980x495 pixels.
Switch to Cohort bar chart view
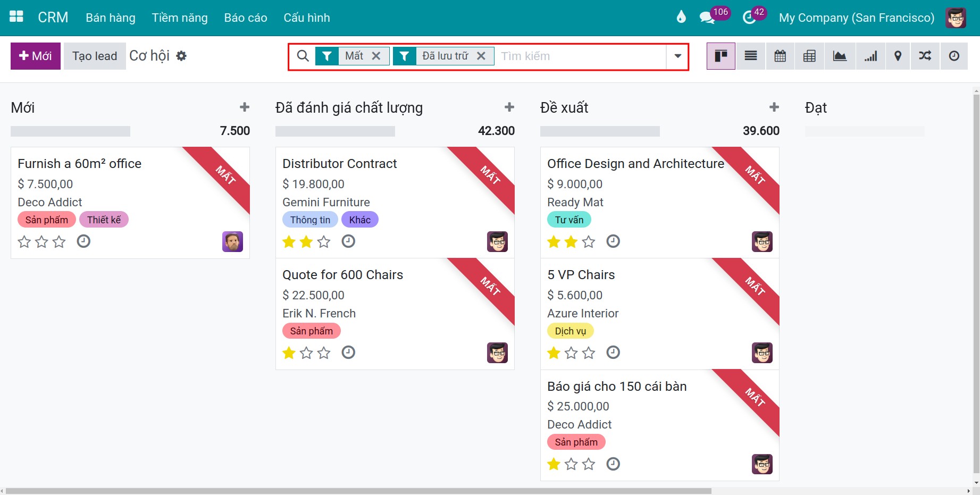pos(870,56)
